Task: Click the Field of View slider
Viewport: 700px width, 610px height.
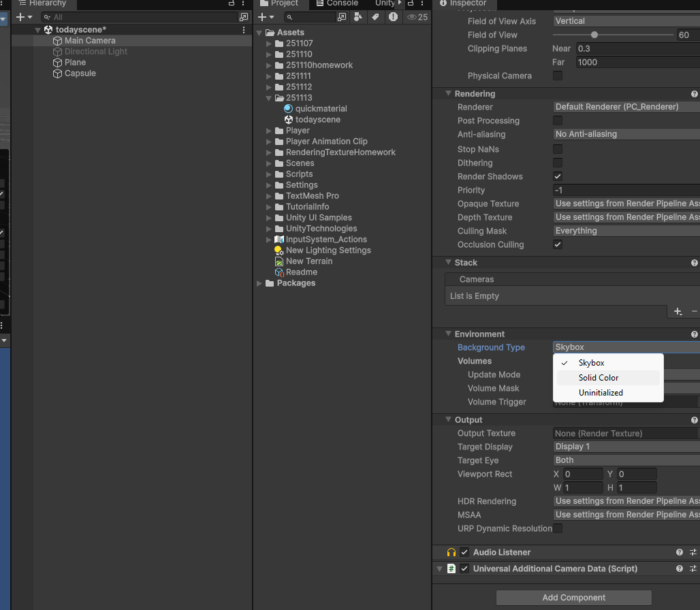Action: click(x=613, y=35)
